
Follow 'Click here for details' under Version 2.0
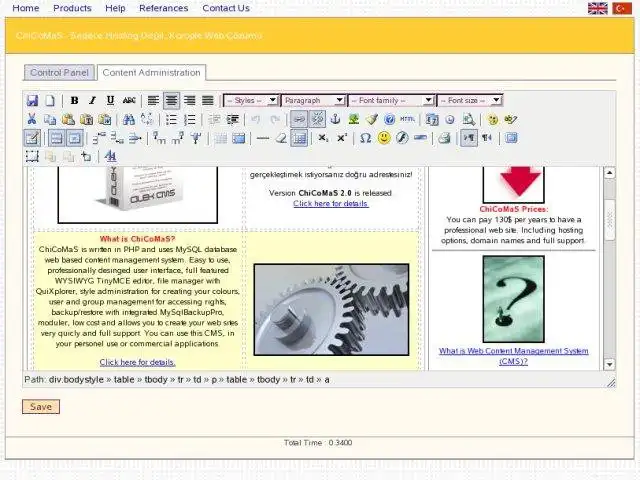331,203
